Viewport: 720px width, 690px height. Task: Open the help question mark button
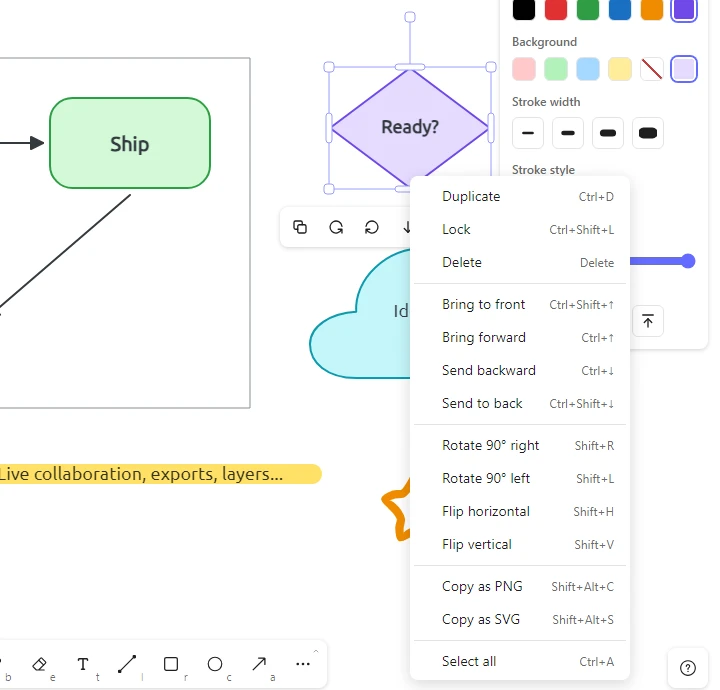click(688, 668)
